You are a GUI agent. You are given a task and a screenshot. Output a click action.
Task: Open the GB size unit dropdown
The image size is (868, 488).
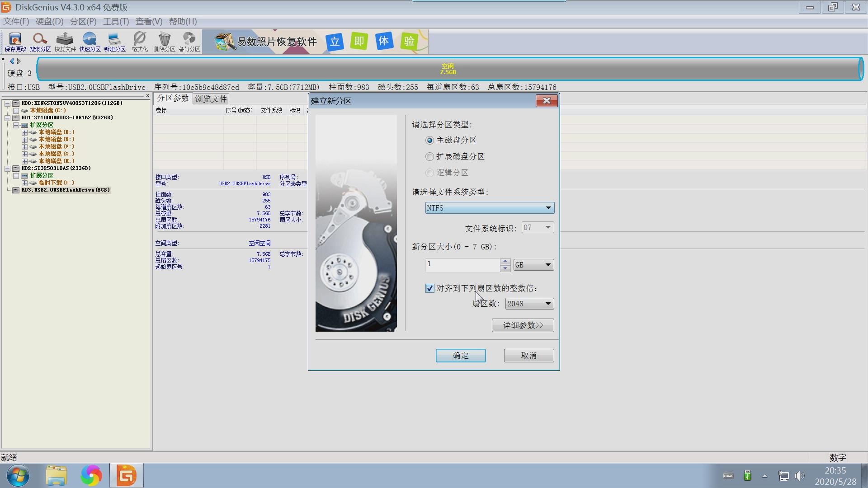click(x=547, y=265)
